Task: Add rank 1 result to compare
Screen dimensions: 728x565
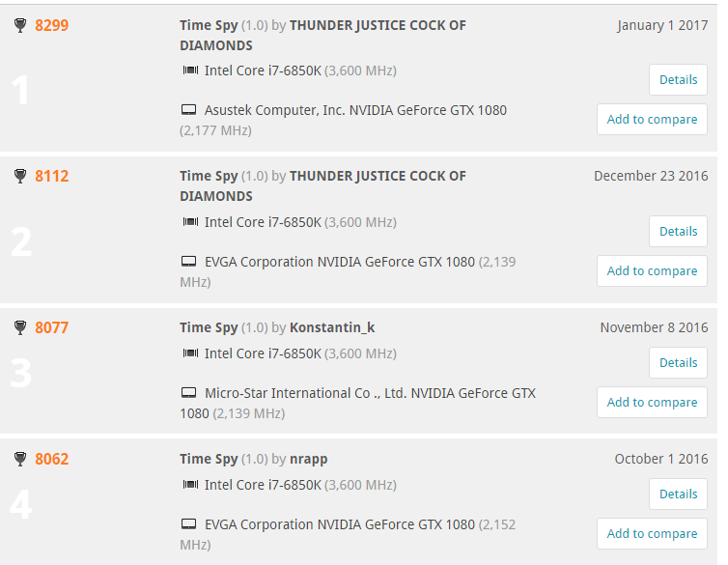Action: click(x=652, y=120)
